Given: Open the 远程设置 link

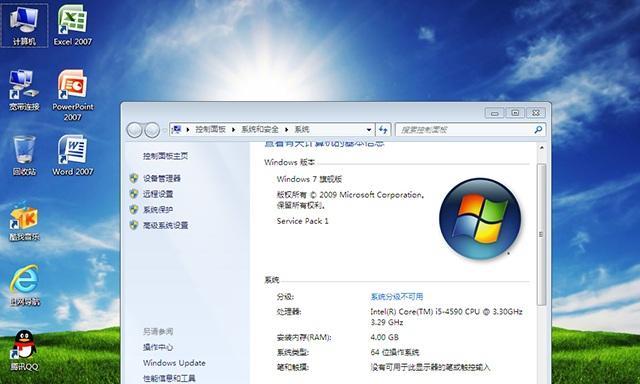Looking at the screenshot, I should [158, 194].
